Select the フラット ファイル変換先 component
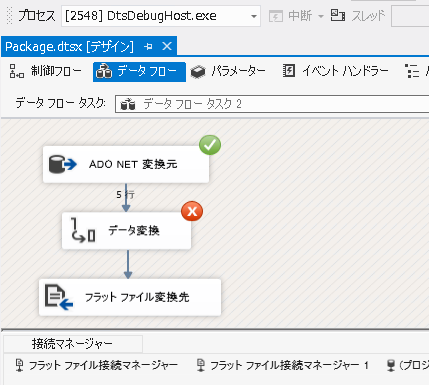This screenshot has width=429, height=385. [130, 297]
